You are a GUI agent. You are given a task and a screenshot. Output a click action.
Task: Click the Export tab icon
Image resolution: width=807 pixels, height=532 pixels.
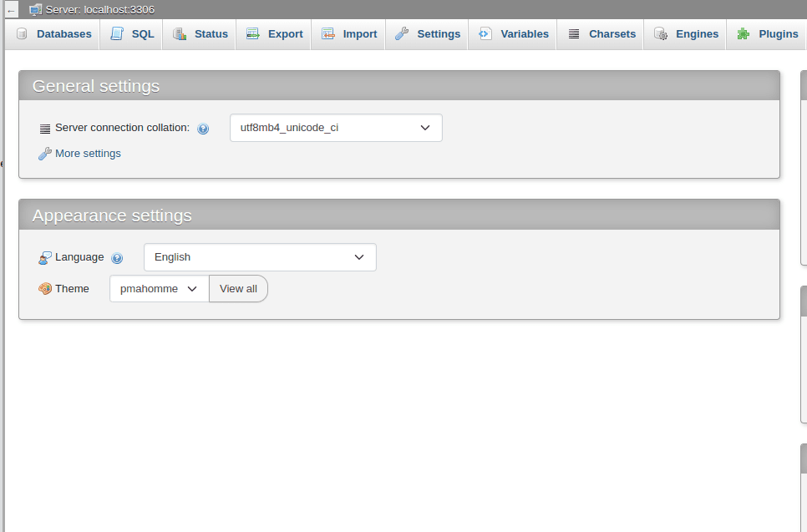(252, 34)
